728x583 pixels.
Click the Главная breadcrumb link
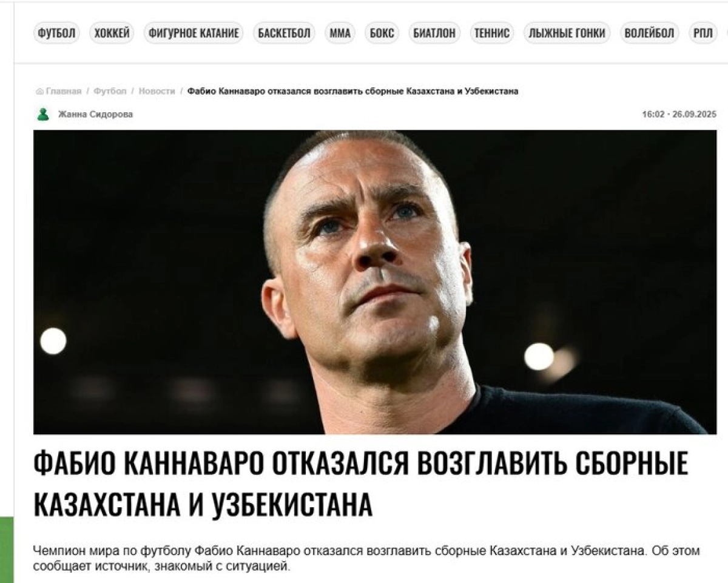(x=63, y=92)
